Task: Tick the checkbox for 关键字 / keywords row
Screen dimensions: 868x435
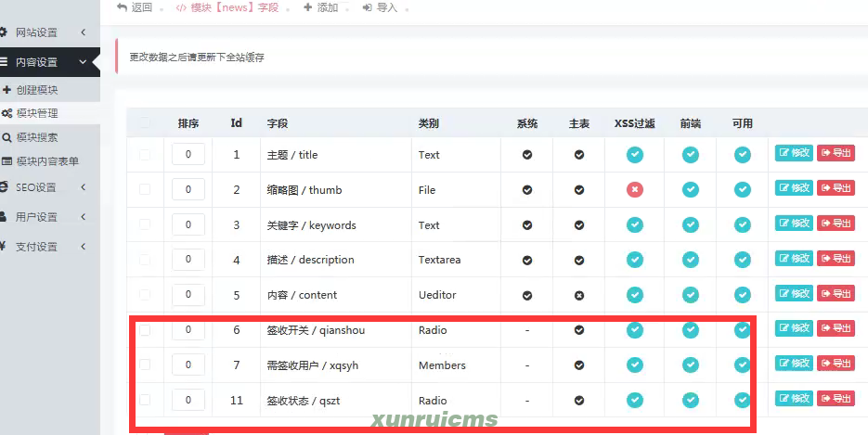Action: pyautogui.click(x=145, y=224)
